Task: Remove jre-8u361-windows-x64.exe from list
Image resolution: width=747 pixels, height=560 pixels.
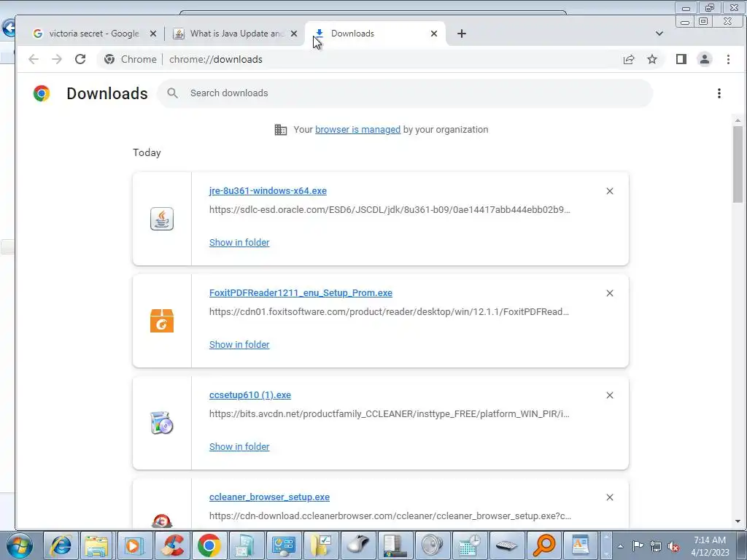Action: 609,191
